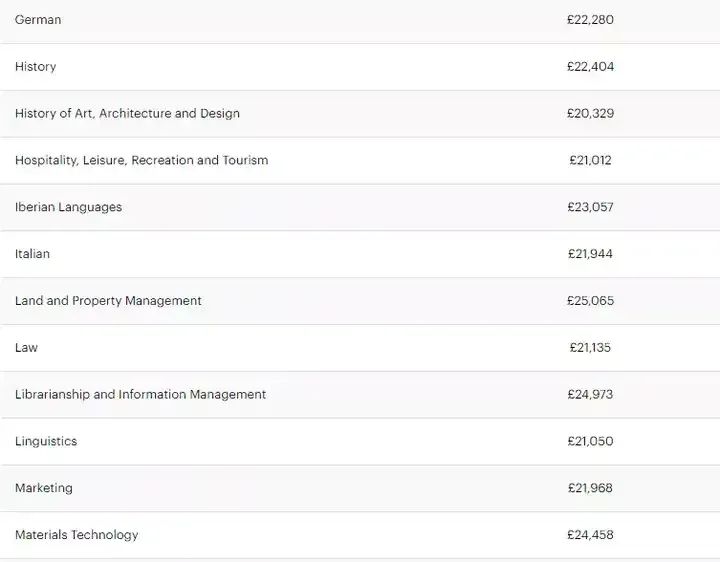Select the £24,973 salary value
Screen dimensions: 720x562
click(x=591, y=394)
